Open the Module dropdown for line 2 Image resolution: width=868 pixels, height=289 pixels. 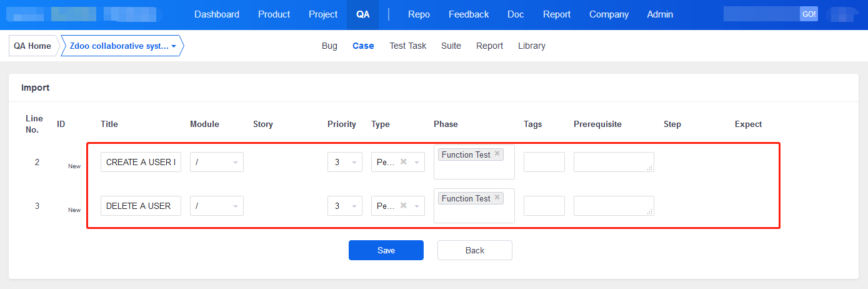pyautogui.click(x=216, y=162)
